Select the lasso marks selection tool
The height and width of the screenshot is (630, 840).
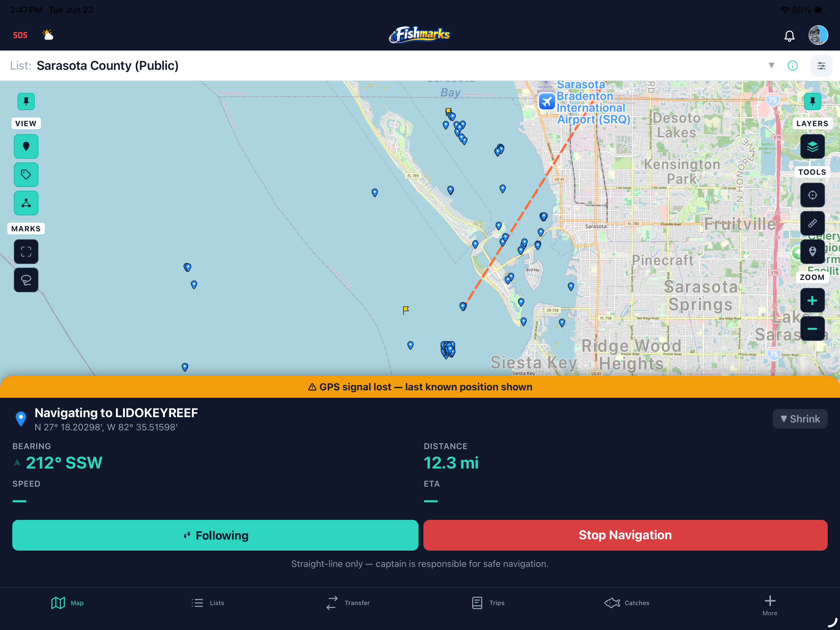point(26,280)
